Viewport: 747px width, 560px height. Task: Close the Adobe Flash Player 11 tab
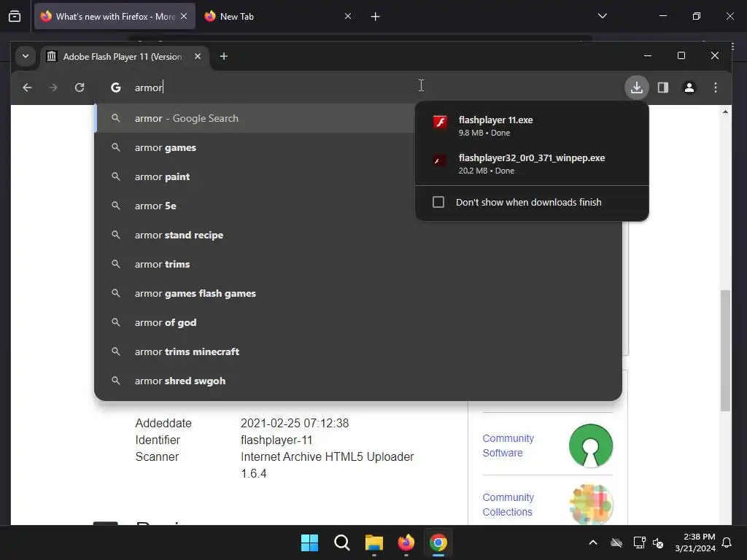pos(197,56)
